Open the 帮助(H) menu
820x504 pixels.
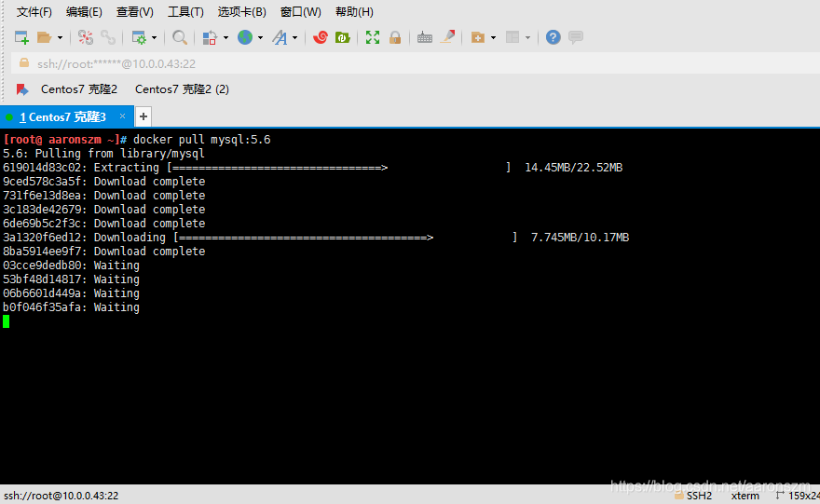(354, 11)
